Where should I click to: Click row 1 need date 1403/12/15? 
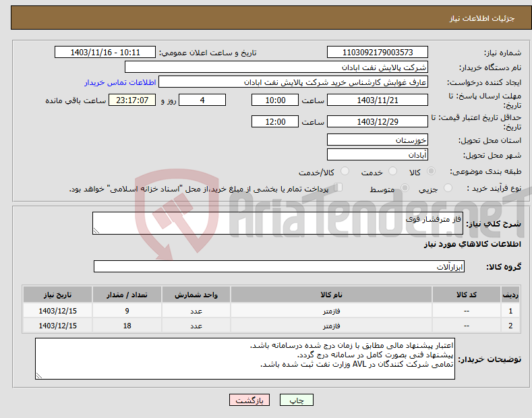(58, 311)
